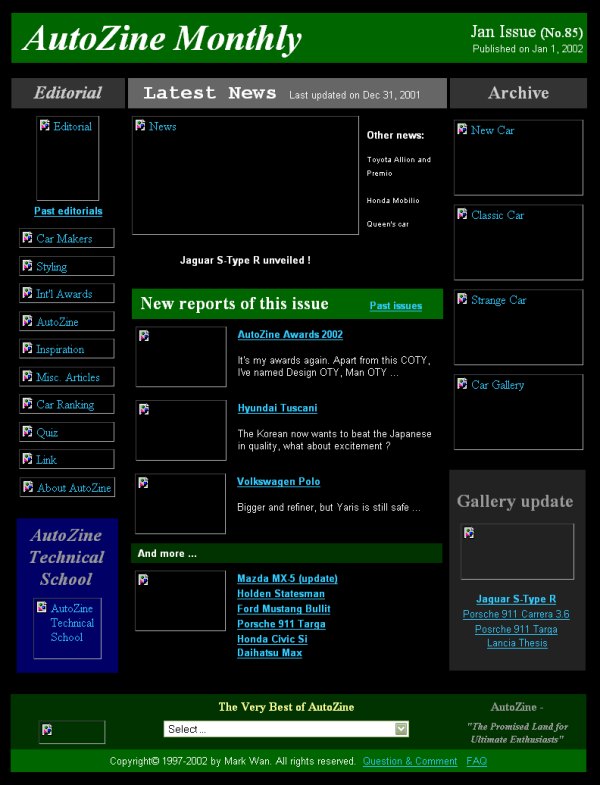Image resolution: width=600 pixels, height=785 pixels.
Task: Open About AutoZine page
Action: pyautogui.click(x=67, y=487)
